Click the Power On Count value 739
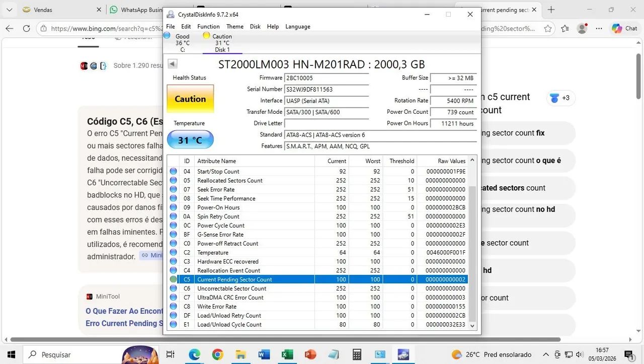Image resolution: width=644 pixels, height=364 pixels. [453, 112]
